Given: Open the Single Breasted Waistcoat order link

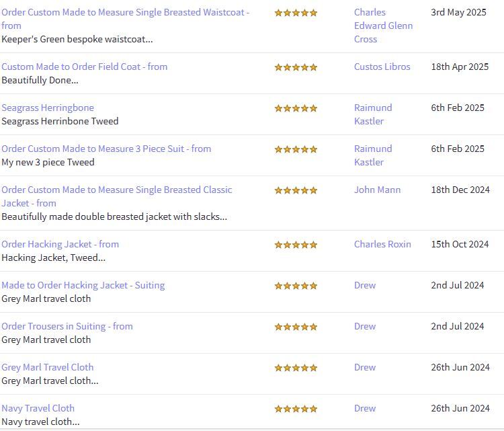Looking at the screenshot, I should coord(125,12).
